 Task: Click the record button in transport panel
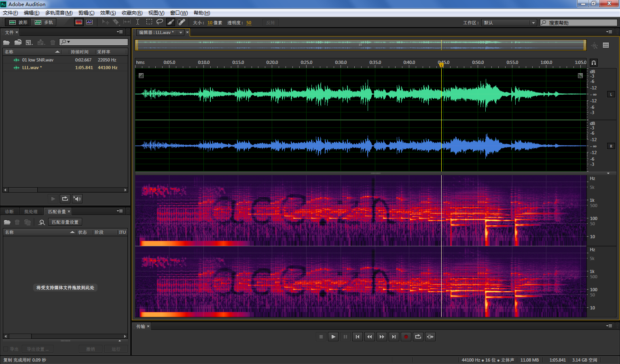(x=406, y=336)
